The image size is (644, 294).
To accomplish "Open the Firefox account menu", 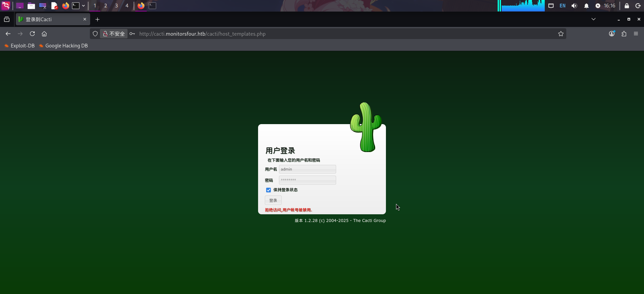I will tap(612, 34).
